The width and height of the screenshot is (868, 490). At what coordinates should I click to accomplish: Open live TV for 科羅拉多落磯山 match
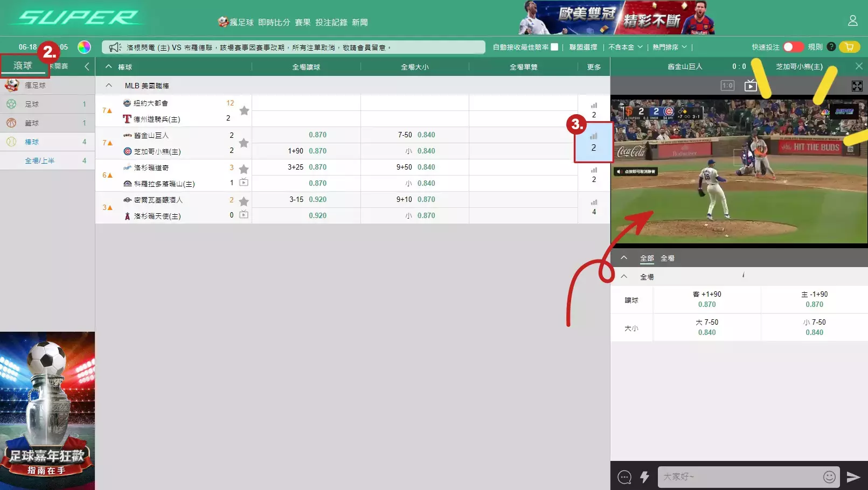[x=244, y=182]
